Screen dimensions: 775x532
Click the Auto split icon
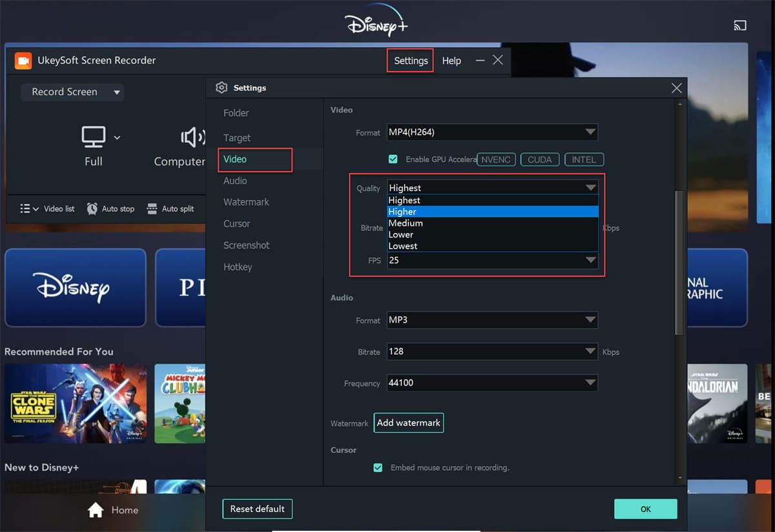pyautogui.click(x=152, y=209)
